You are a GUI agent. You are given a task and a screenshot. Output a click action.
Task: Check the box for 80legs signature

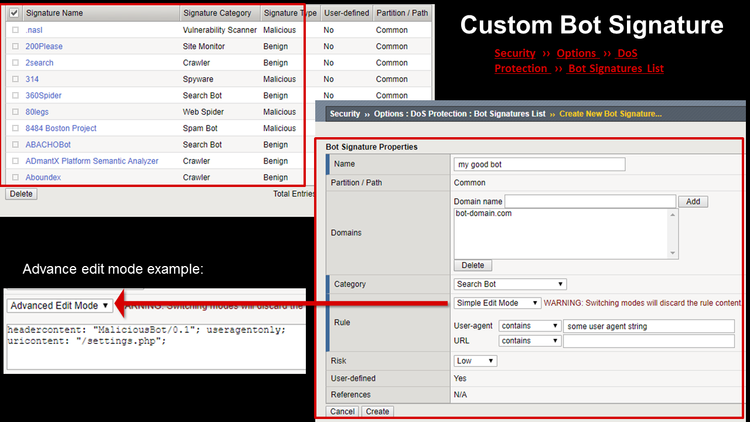pos(15,111)
